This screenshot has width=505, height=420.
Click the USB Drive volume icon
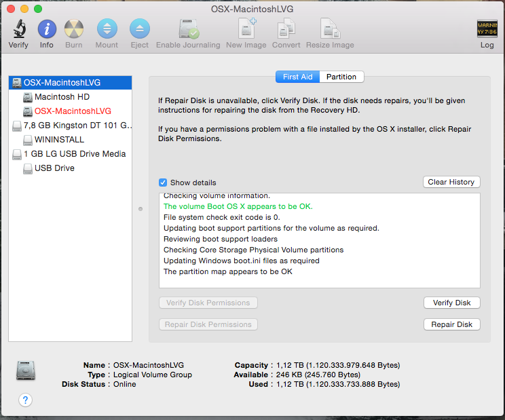tap(28, 168)
